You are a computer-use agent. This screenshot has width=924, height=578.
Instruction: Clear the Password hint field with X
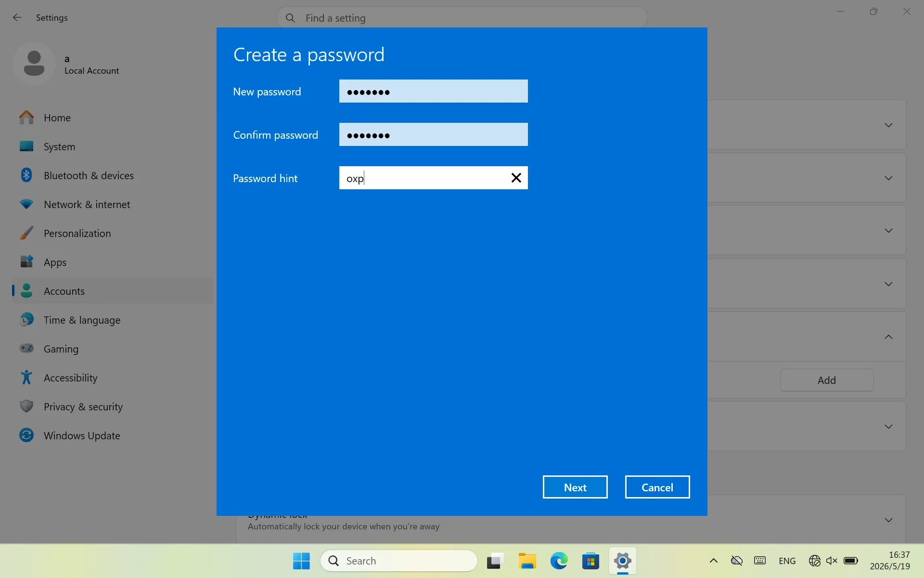(516, 178)
